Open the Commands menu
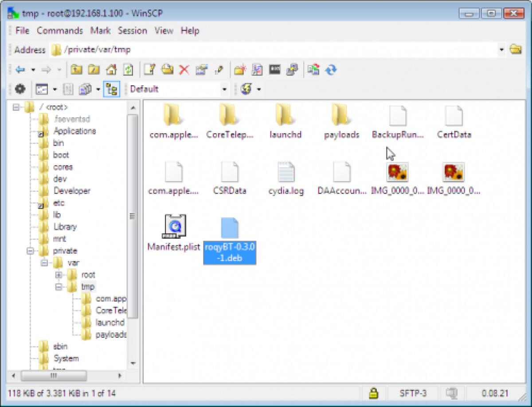The image size is (532, 407). pos(60,31)
